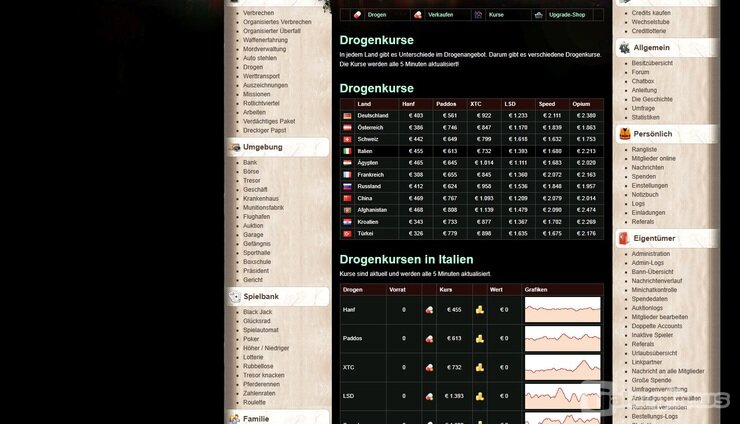Open the XTC price chart thumbnail
740x424 pixels.
tap(563, 367)
